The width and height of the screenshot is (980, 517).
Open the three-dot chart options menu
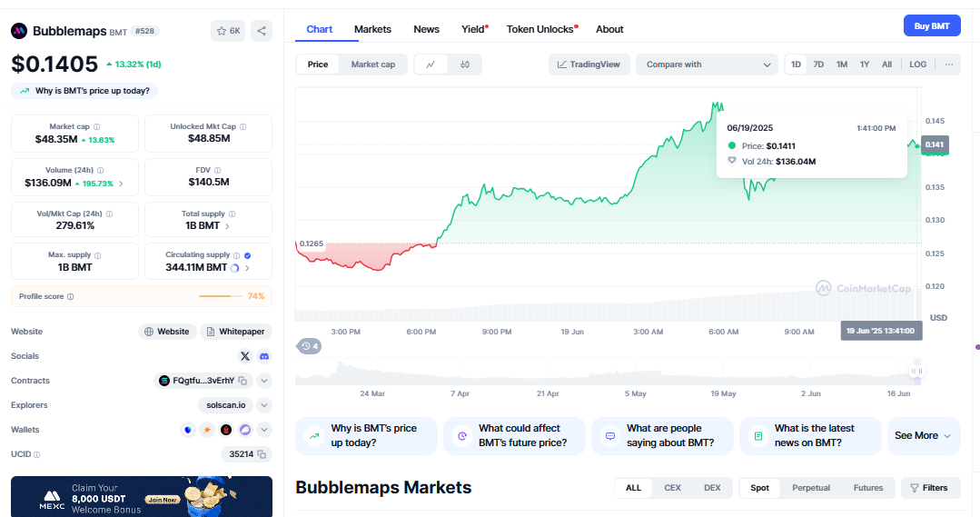point(949,65)
